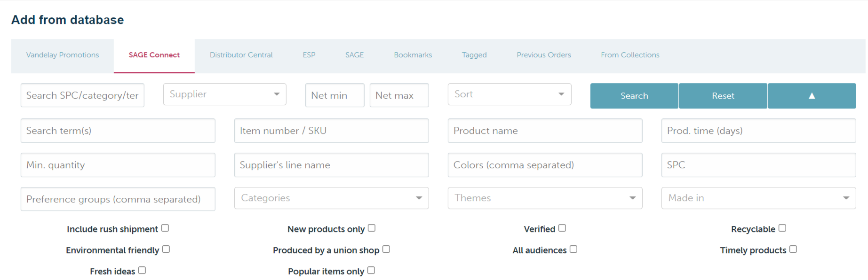Viewport: 868px width, 280px height.
Task: Go to the Previous Orders tab
Action: (544, 55)
